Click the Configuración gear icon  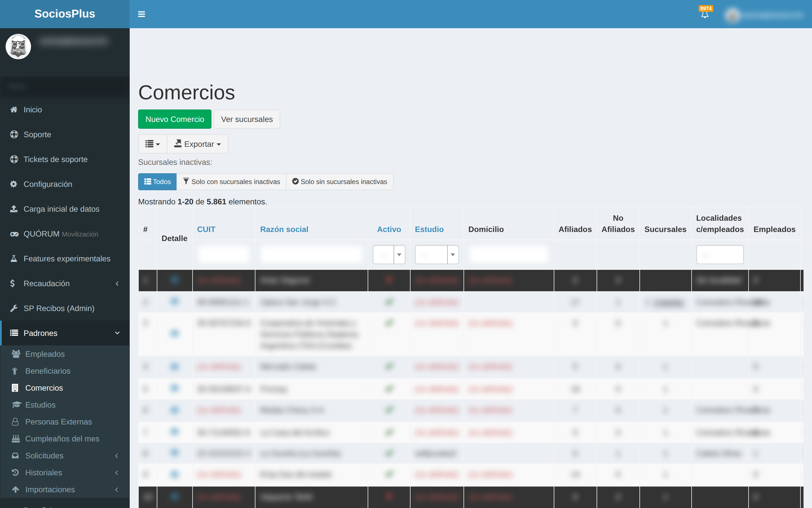click(x=14, y=184)
